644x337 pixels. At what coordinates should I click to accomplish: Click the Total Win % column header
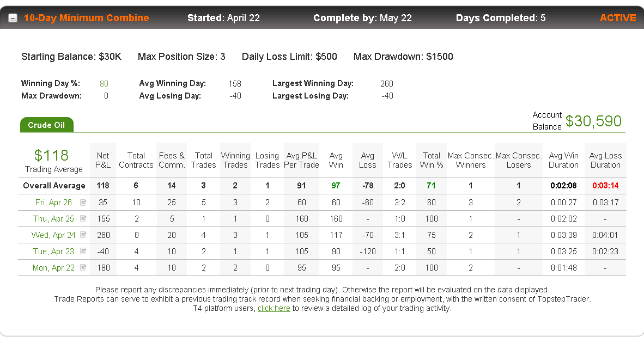click(x=432, y=160)
